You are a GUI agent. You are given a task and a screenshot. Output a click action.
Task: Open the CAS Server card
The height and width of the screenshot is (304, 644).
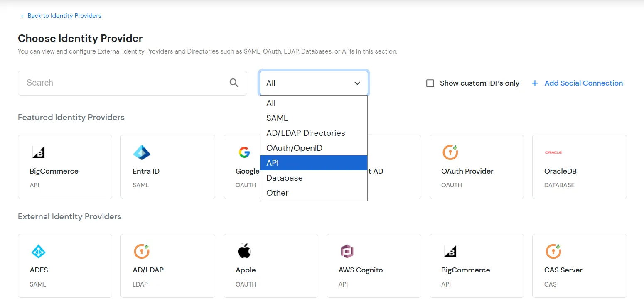click(580, 266)
